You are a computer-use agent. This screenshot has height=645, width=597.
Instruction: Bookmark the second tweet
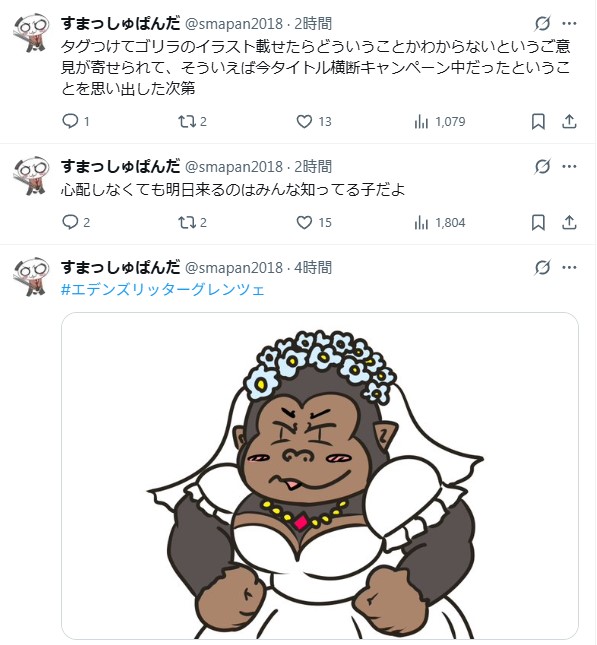(x=538, y=223)
